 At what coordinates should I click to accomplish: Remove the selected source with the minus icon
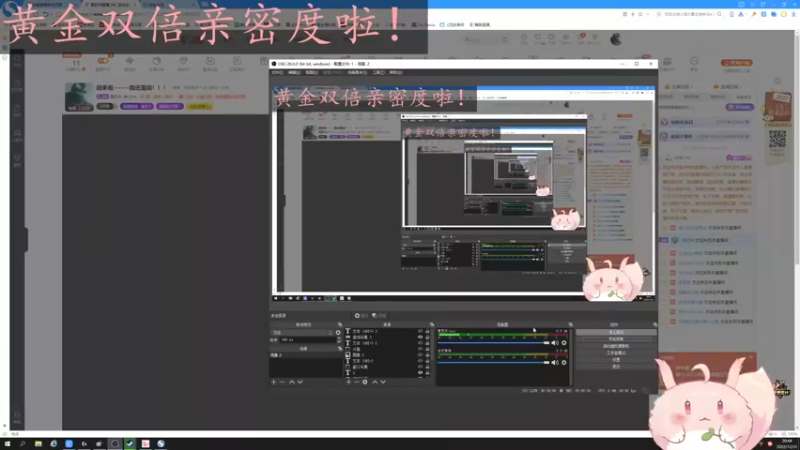(356, 382)
